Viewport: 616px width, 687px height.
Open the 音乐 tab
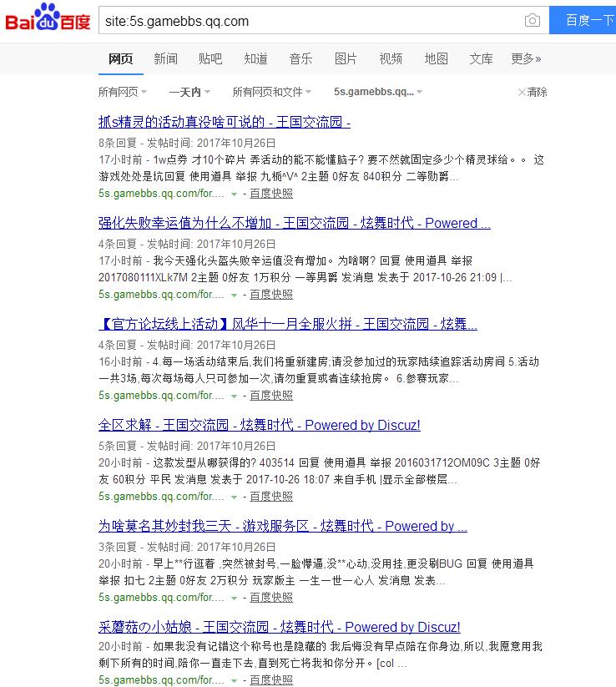coord(301,58)
